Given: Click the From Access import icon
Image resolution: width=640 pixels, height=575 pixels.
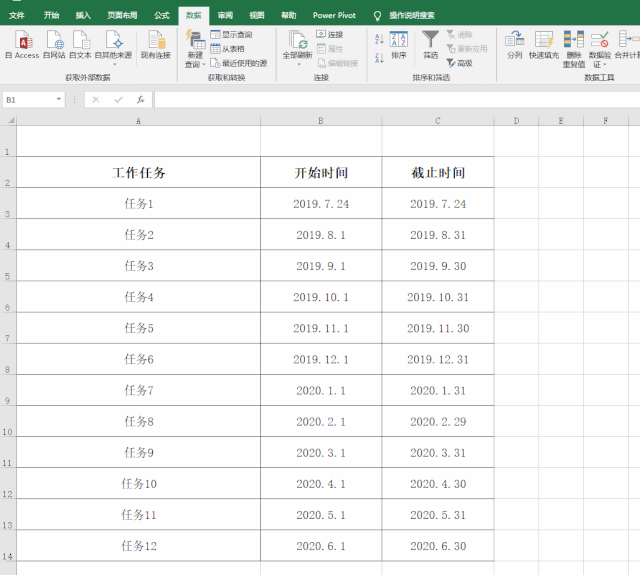Looking at the screenshot, I should pyautogui.click(x=22, y=44).
